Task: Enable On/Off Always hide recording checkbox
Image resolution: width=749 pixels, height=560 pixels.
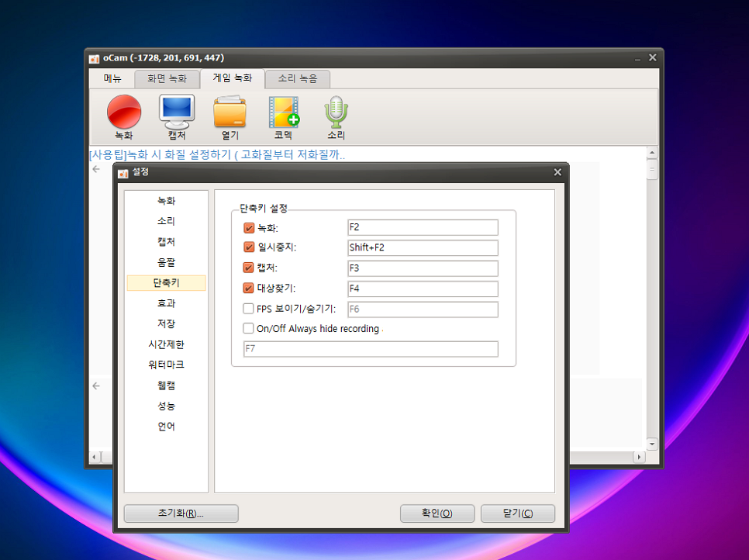Action: point(248,328)
